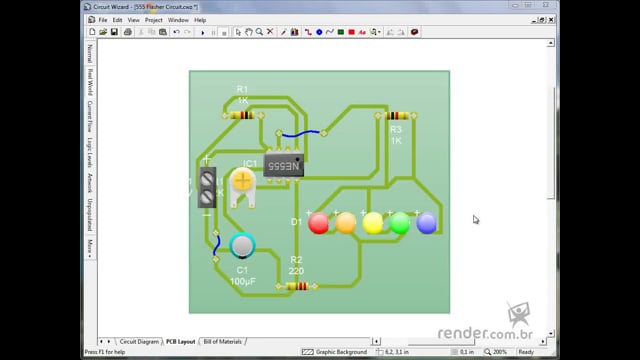Click the horizontal scrollbar right arrow

tap(543, 341)
